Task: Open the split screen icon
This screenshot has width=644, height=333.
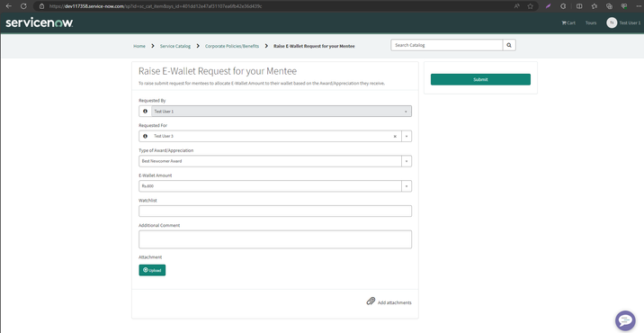Action: coord(579,6)
